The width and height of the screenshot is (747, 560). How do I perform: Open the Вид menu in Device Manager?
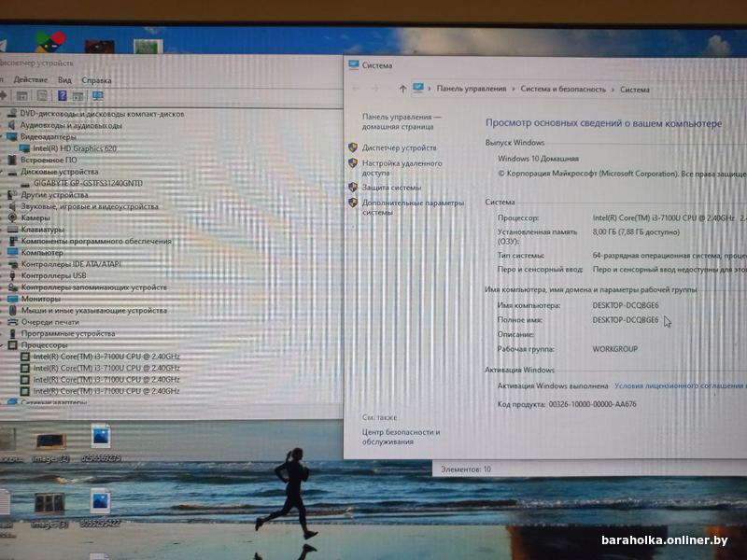tap(64, 80)
